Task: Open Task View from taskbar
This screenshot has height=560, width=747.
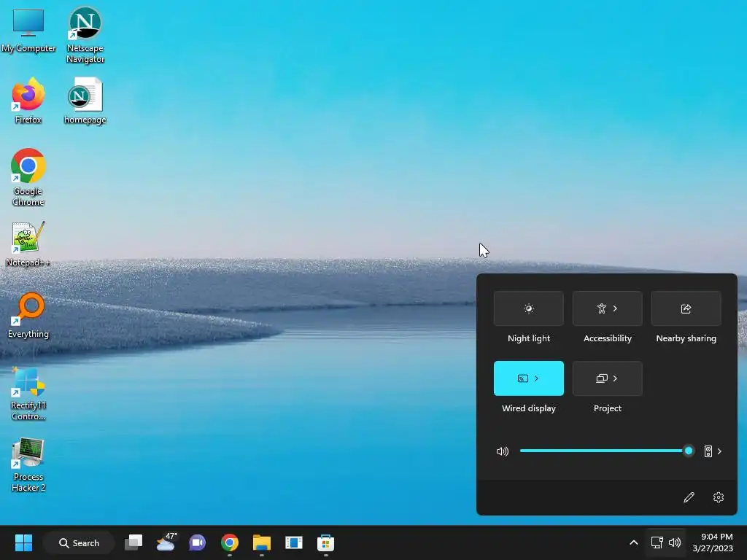Action: click(x=133, y=542)
